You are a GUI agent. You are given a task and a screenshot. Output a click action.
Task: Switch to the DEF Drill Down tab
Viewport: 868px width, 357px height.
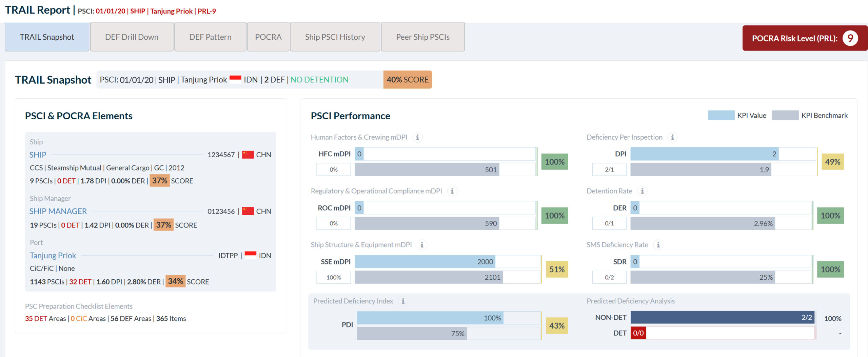132,37
